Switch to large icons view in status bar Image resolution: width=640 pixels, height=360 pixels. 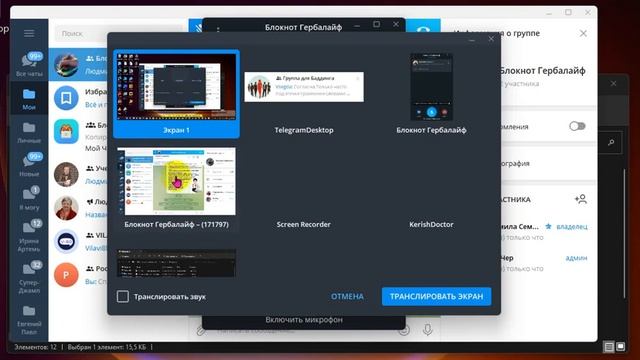coord(620,347)
